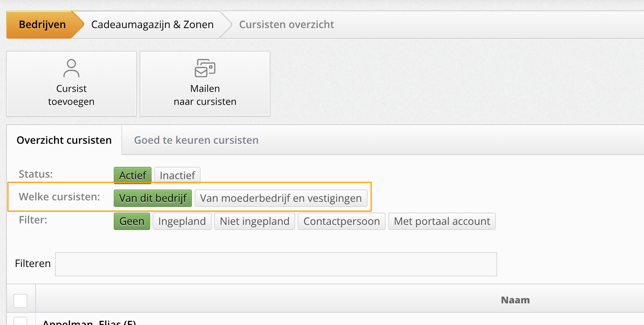This screenshot has height=325, width=644.
Task: Click the Cursist toevoegen person icon
Action: pyautogui.click(x=71, y=68)
